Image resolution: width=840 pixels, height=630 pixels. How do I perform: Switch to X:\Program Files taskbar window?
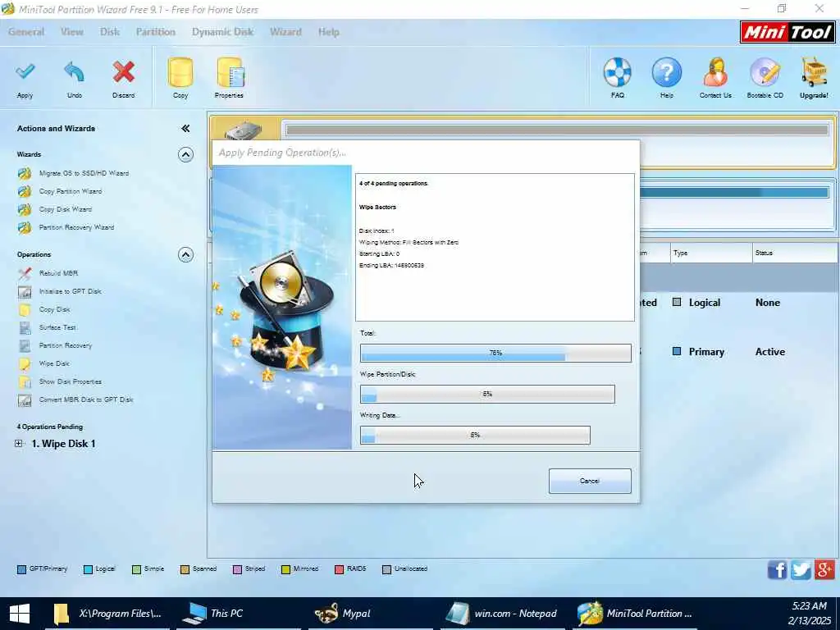click(x=107, y=614)
